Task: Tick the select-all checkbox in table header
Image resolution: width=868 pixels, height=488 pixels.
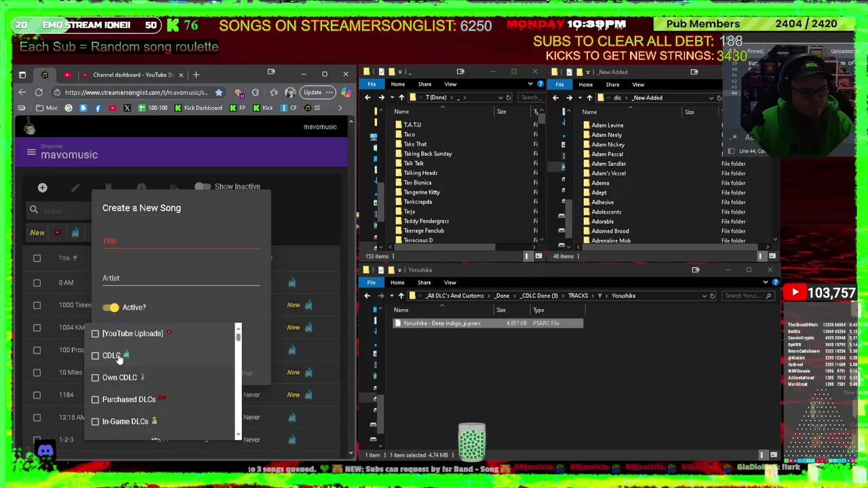Action: (x=37, y=258)
